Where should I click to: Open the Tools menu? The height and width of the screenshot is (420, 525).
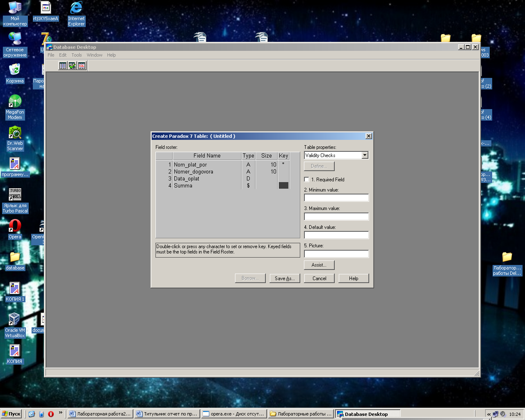tap(77, 55)
